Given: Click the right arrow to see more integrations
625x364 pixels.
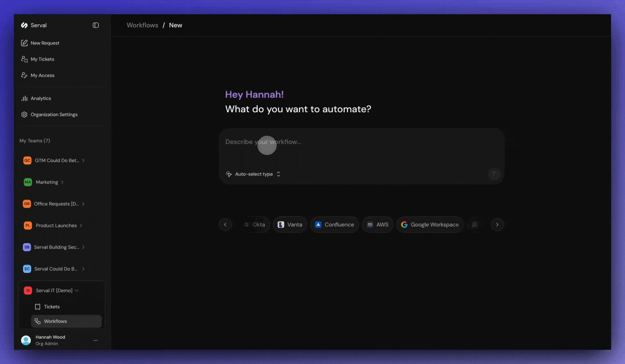Looking at the screenshot, I should [x=497, y=224].
